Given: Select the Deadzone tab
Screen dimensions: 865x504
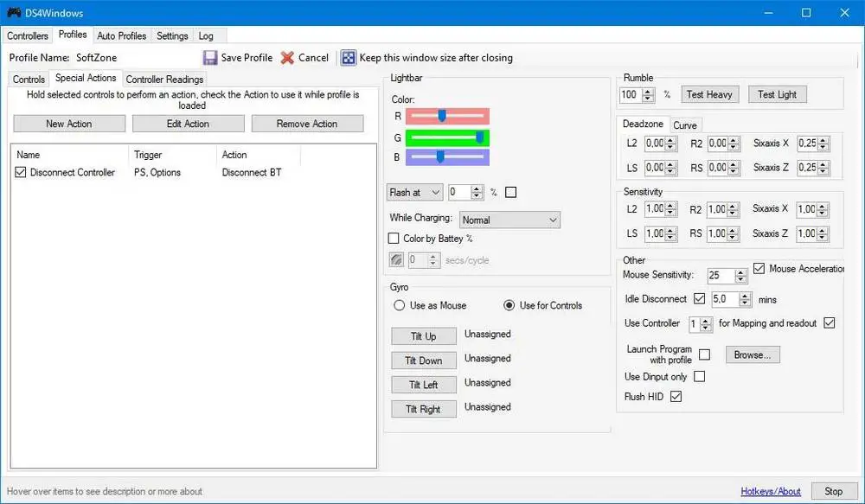Looking at the screenshot, I should pyautogui.click(x=643, y=124).
